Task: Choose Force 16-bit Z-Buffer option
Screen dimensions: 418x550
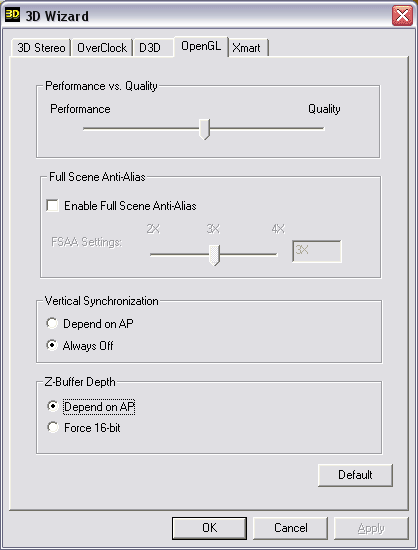Action: [x=53, y=427]
